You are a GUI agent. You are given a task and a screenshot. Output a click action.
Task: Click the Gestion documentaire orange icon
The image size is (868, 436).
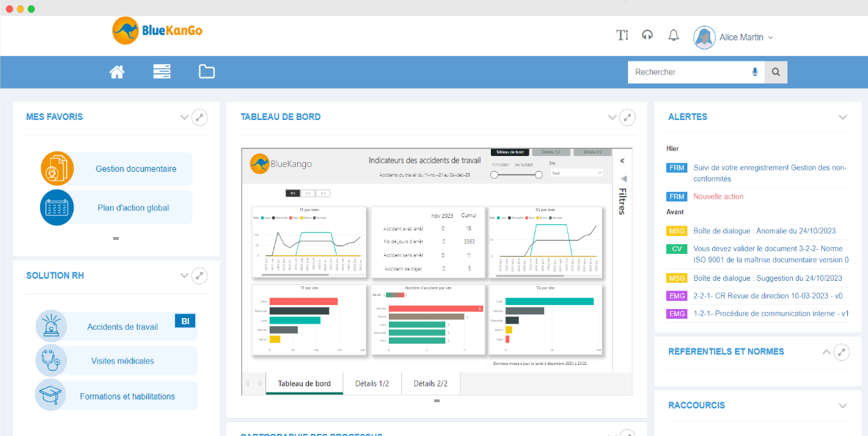pyautogui.click(x=57, y=168)
